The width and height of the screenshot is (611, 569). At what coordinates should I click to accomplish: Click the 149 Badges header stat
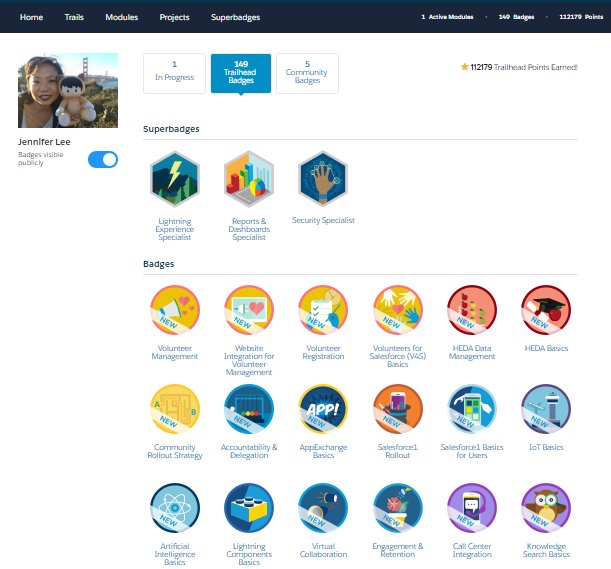click(516, 17)
